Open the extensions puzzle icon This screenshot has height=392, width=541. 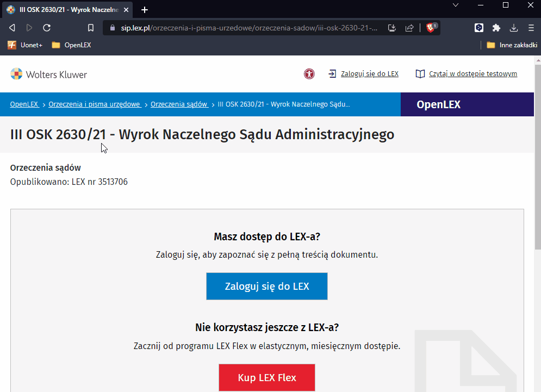(496, 28)
